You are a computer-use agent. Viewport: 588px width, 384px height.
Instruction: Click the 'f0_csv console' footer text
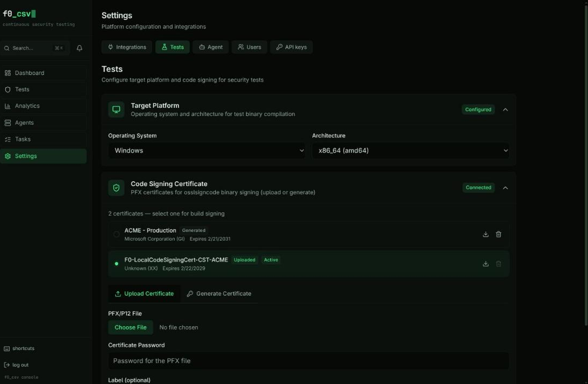coord(22,377)
